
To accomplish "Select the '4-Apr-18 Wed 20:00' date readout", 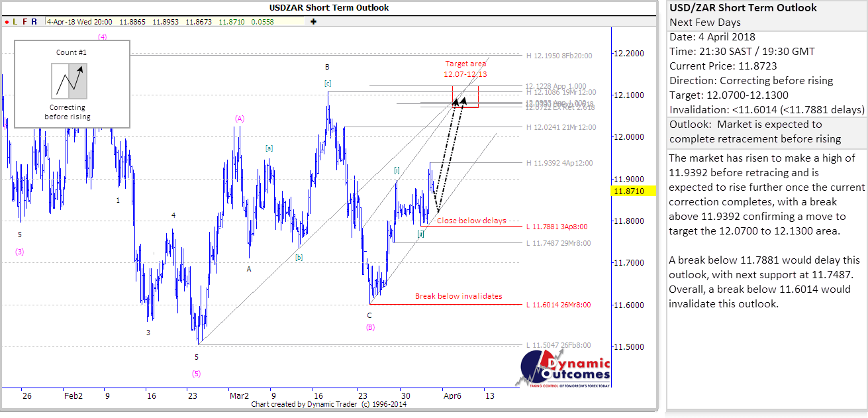I will pyautogui.click(x=79, y=22).
